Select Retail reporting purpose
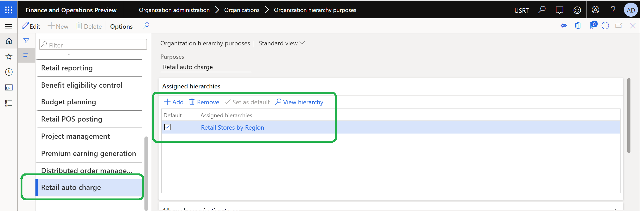The width and height of the screenshot is (644, 211). tap(89, 68)
